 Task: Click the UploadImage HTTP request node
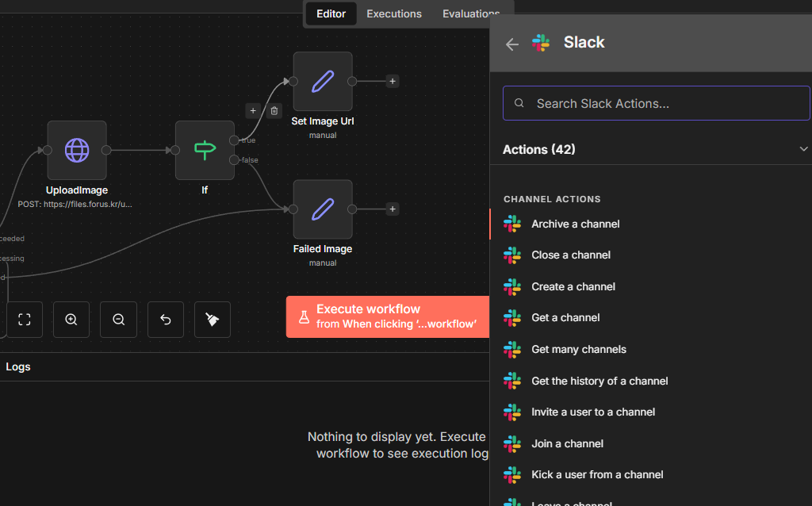click(x=77, y=150)
